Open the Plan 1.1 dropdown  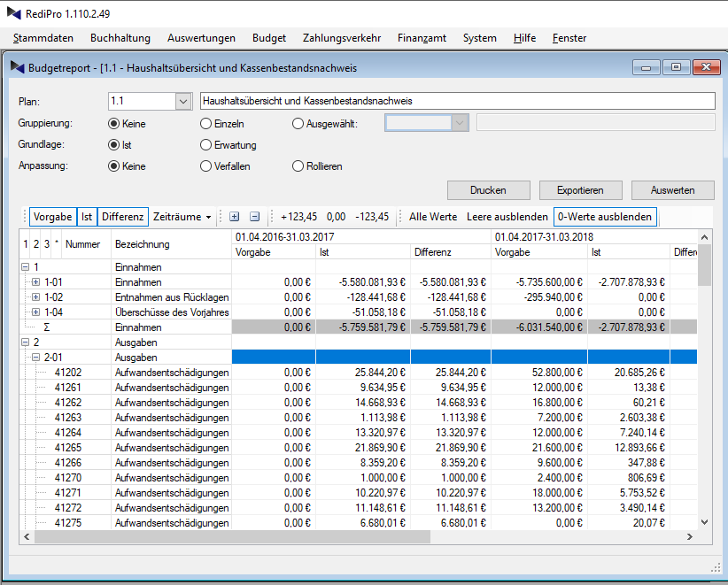pyautogui.click(x=182, y=102)
